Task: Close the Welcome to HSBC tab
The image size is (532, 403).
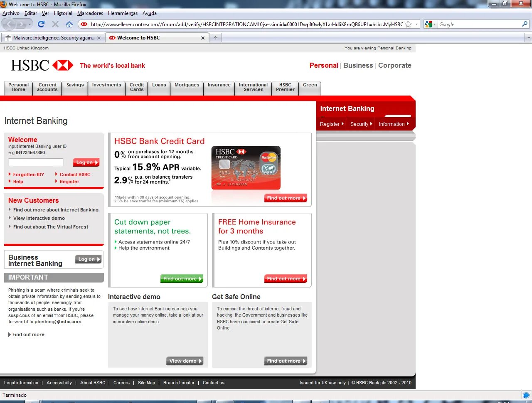Action: (x=203, y=38)
